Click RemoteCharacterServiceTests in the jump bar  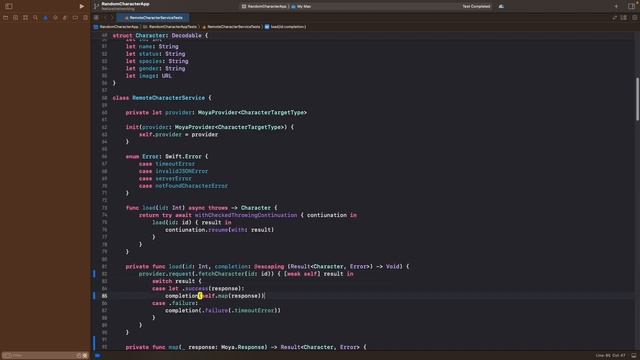(x=231, y=27)
